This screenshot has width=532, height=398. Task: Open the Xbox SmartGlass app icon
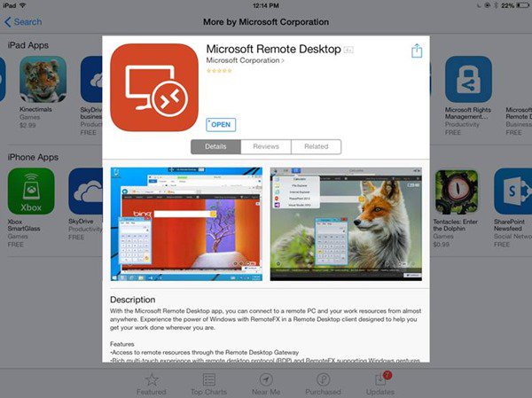[31, 191]
